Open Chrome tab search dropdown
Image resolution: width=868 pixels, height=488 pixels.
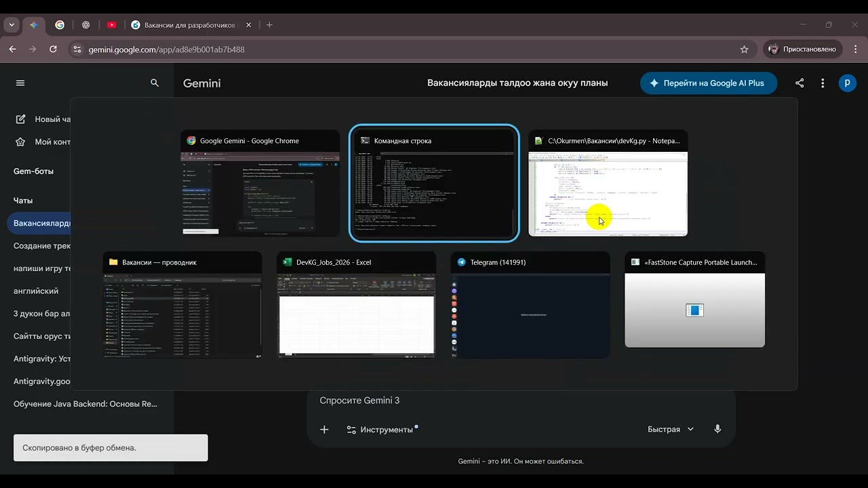coord(12,25)
